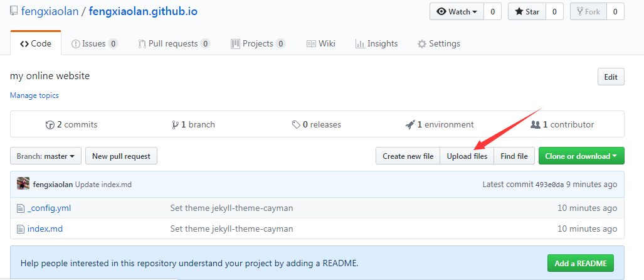
Task: Click the Projects count badge
Action: pyautogui.click(x=280, y=43)
